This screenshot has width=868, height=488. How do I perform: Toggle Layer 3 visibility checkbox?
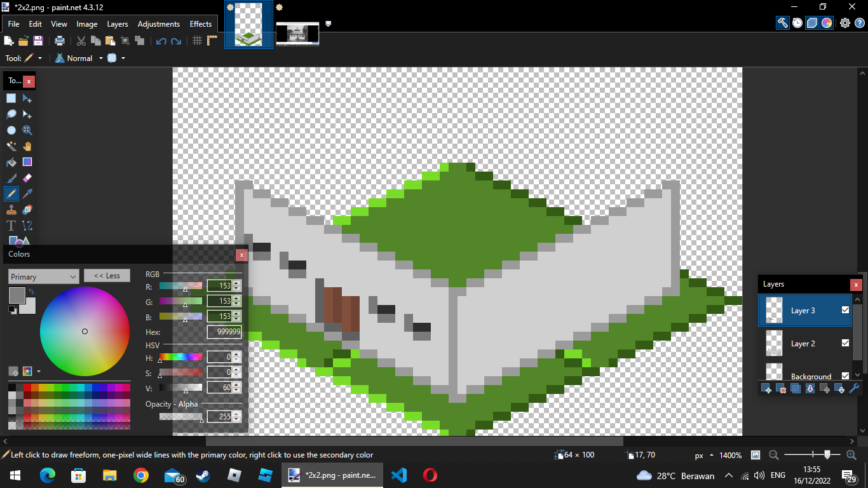(x=845, y=310)
